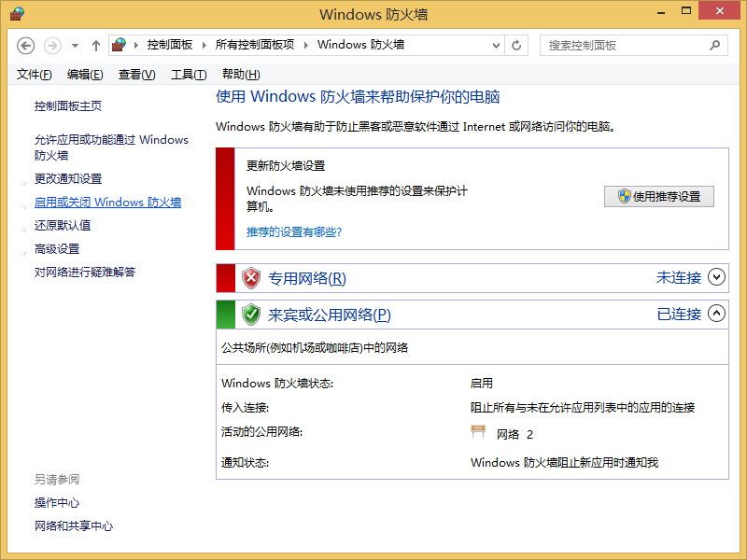Click the green check shield beside 来宾或公用网络
The width and height of the screenshot is (747, 560).
point(250,315)
